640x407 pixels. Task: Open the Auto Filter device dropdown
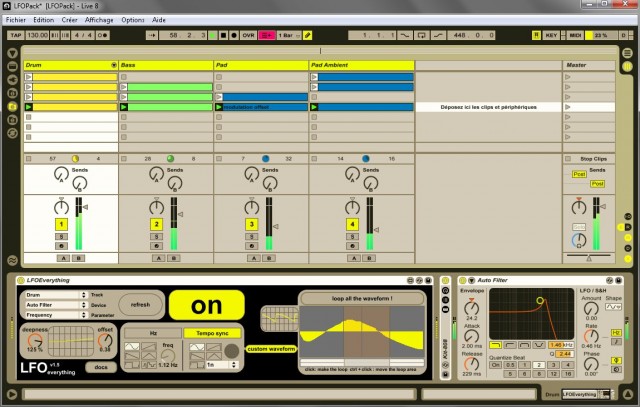point(54,304)
